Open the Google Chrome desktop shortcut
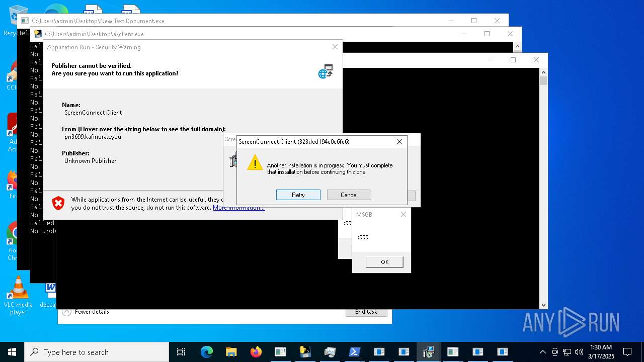Screen dimensions: 644x362 point(13,241)
